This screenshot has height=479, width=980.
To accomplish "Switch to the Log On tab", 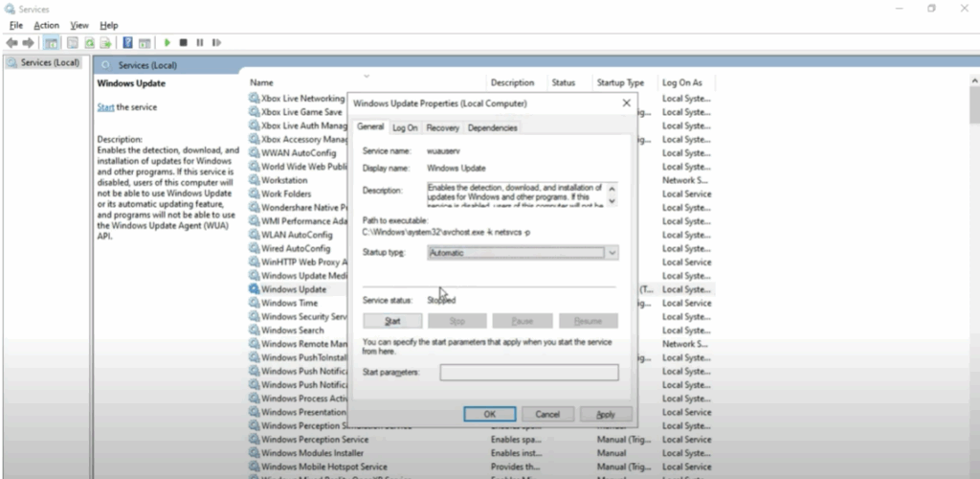I will 405,127.
